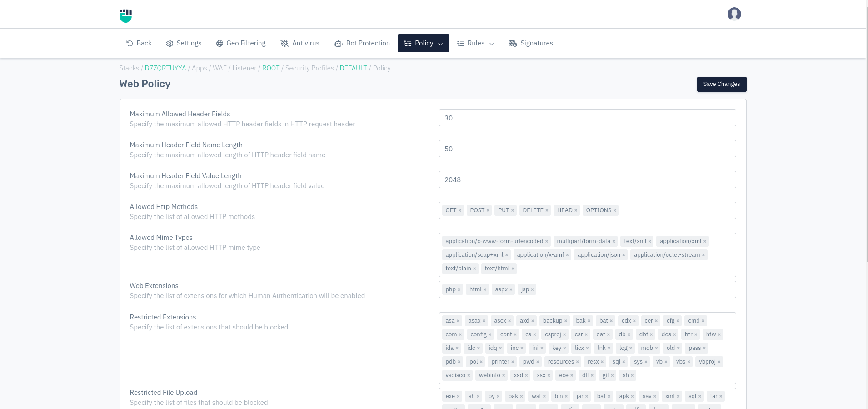868x409 pixels.
Task: Click the shield logo icon in header
Action: (125, 15)
